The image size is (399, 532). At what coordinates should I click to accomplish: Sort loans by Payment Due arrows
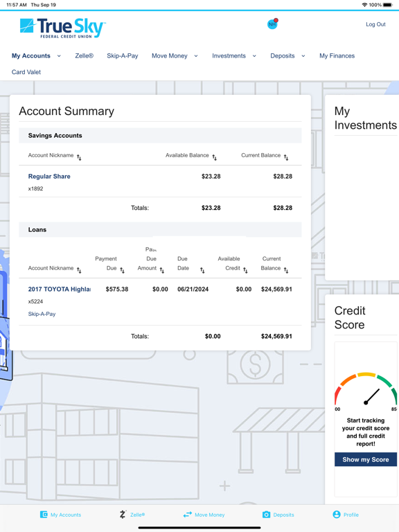(123, 270)
